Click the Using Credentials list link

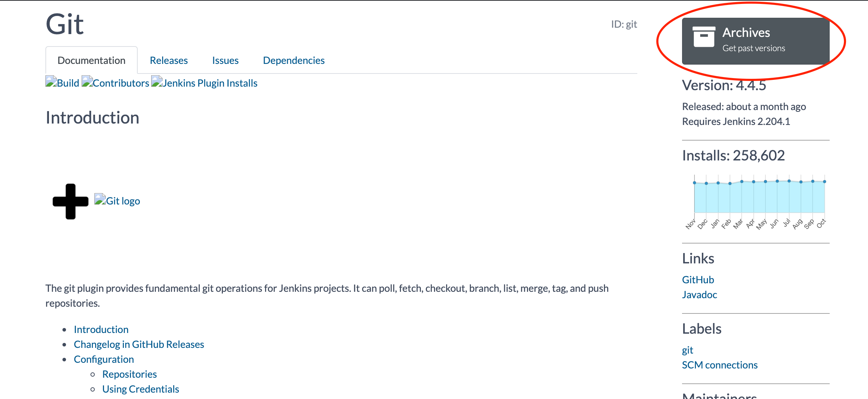coord(141,389)
